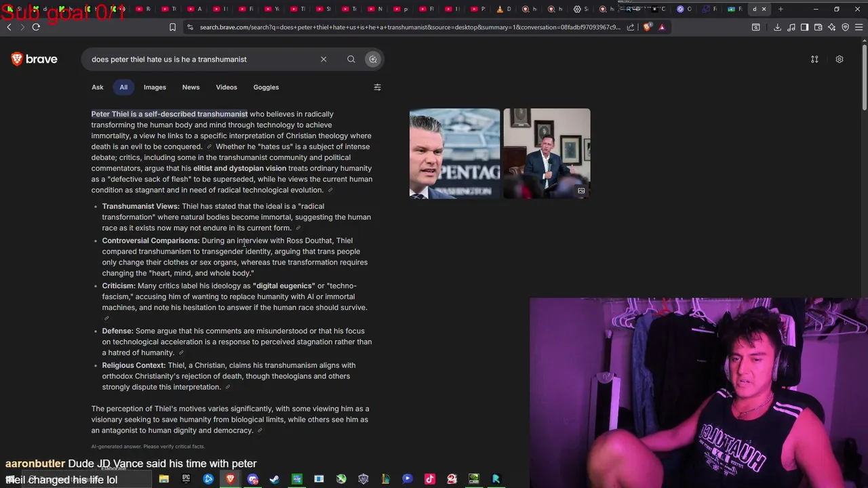Bookmark this page from the address bar
868x488 pixels.
click(172, 27)
